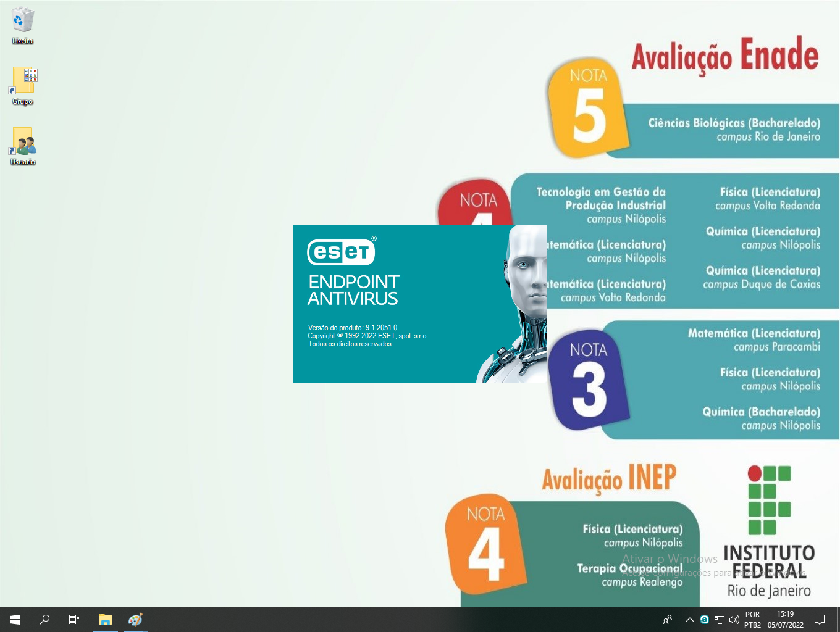Expand the hidden tray icons chevron
The image size is (840, 632).
tap(689, 620)
